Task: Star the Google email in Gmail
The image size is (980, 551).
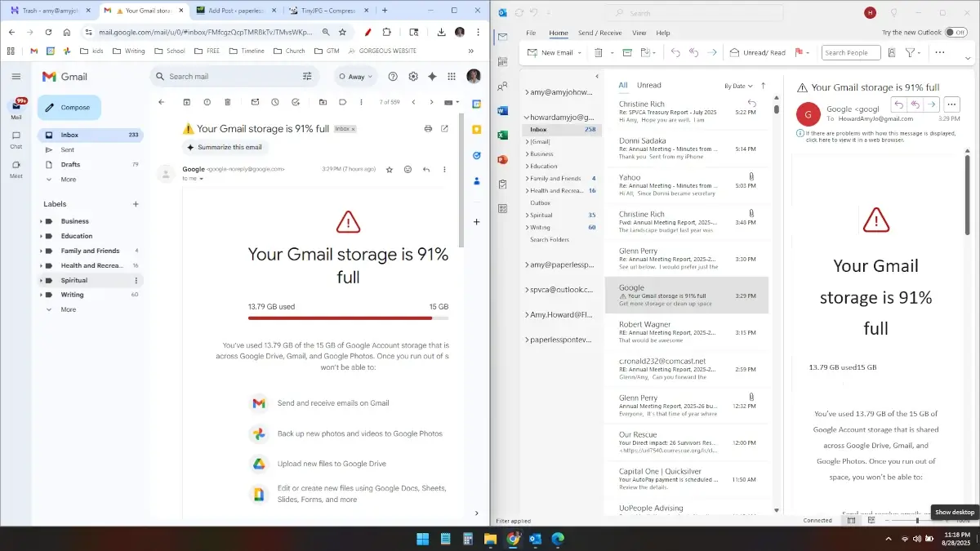Action: tap(390, 170)
